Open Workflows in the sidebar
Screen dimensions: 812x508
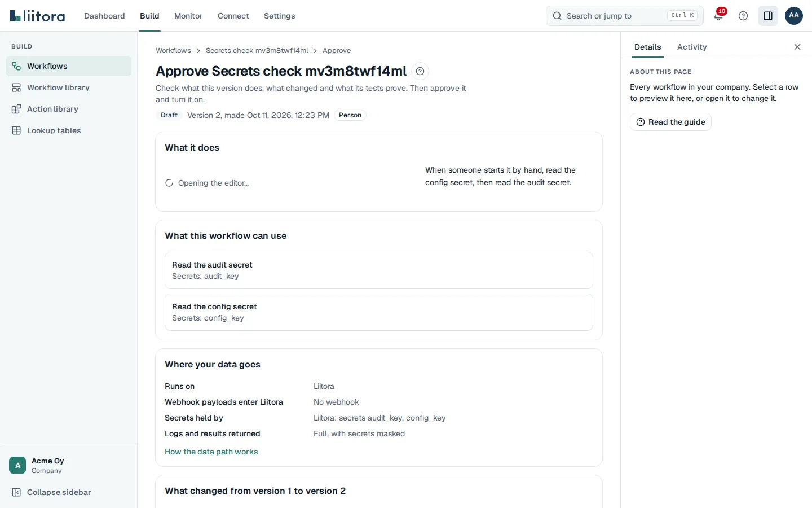click(68, 66)
